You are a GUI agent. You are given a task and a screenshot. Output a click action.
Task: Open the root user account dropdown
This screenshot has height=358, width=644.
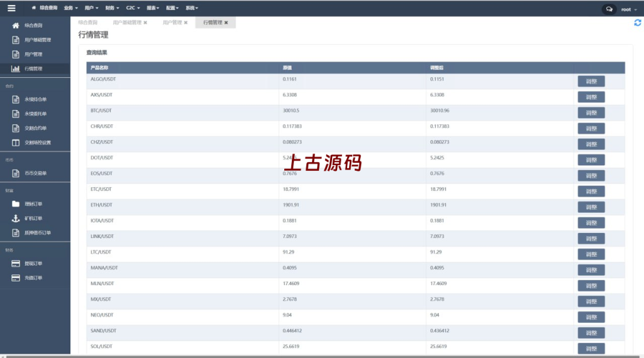(629, 9)
